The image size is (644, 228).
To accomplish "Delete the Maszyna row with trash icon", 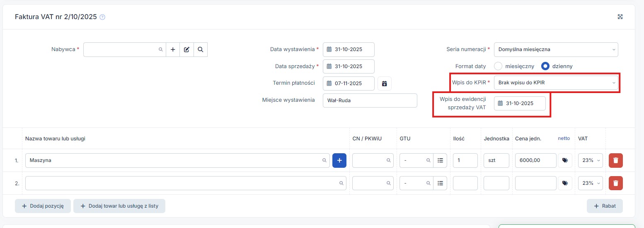I will coord(615,160).
